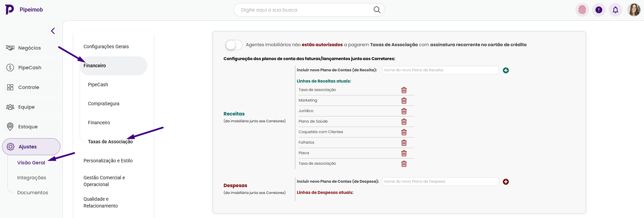This screenshot has height=218, width=644.
Task: Open the user profile avatar
Action: click(x=633, y=10)
